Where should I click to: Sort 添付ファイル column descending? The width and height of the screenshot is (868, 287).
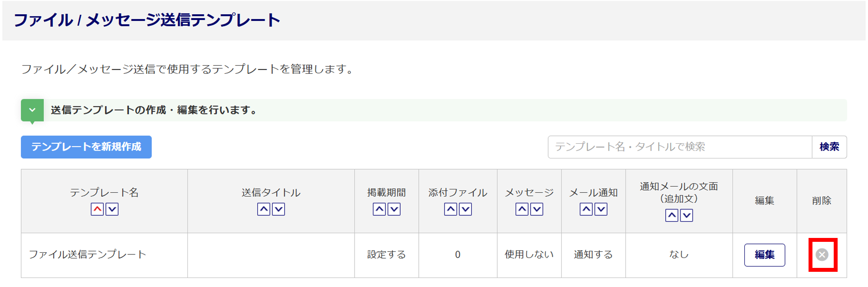465,209
